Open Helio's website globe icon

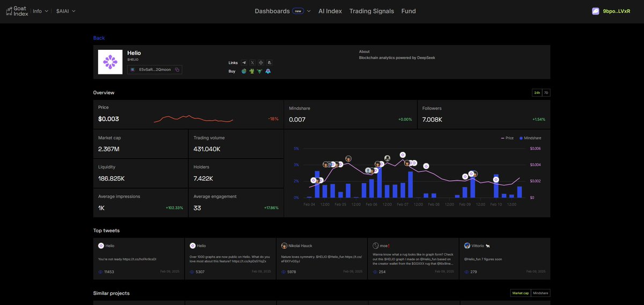261,63
